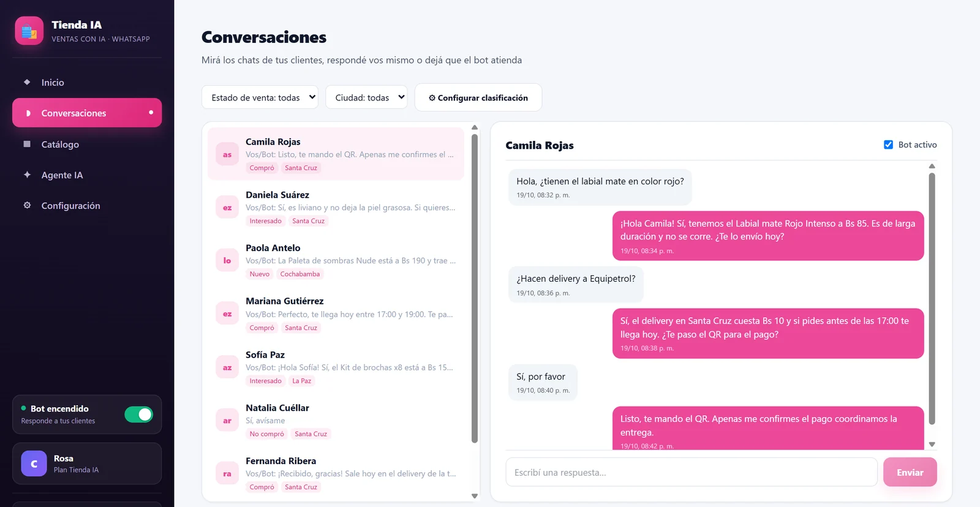This screenshot has width=980, height=507.
Task: Click Paola Antelo avatar 'lo'
Action: (227, 260)
